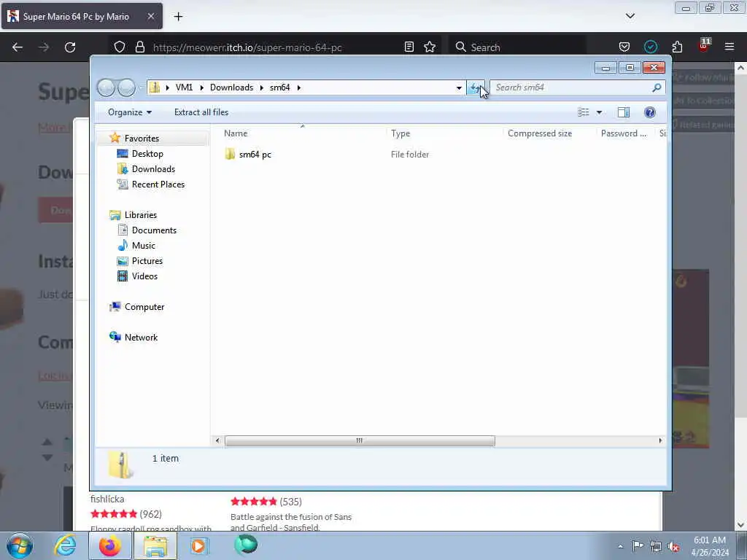747x560 pixels.
Task: Select the Super Mario 64 Pc tab
Action: click(x=82, y=16)
